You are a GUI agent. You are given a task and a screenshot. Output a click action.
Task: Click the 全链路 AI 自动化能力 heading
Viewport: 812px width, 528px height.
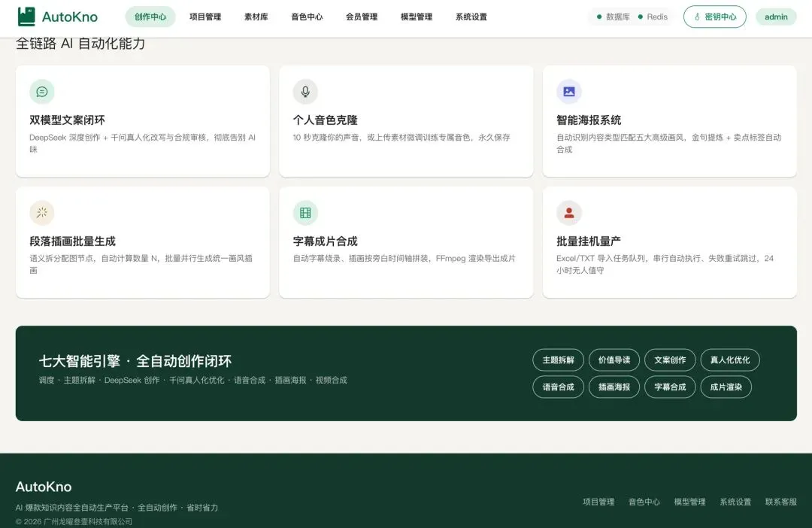point(80,44)
